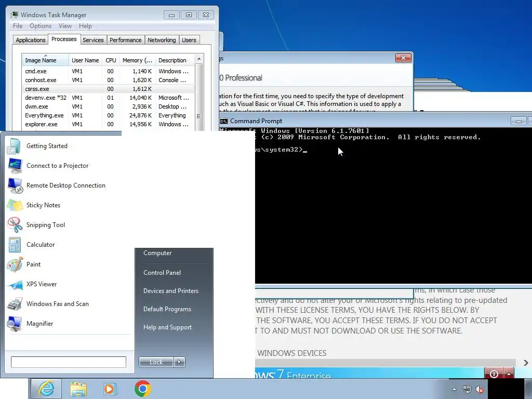Select cmd.exe in the process list
The image size is (532, 399).
click(108, 71)
